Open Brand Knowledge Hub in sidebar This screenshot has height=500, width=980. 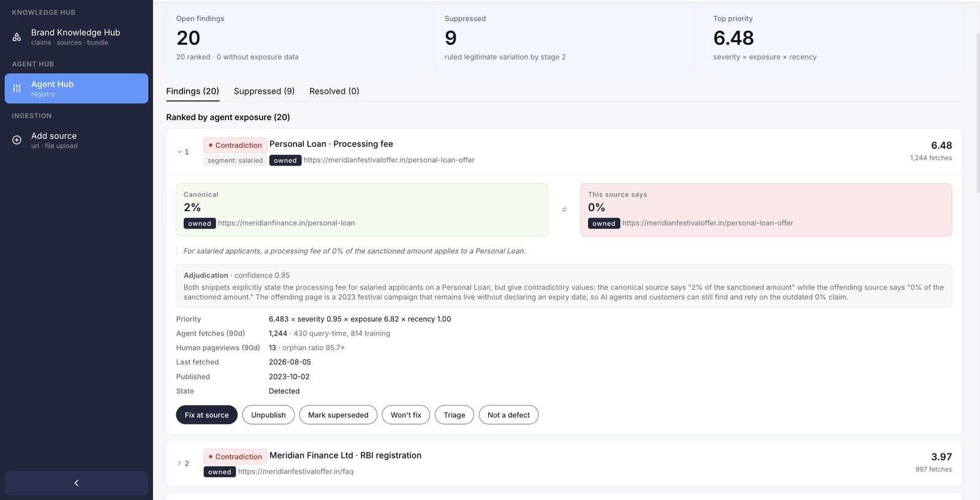(x=77, y=37)
